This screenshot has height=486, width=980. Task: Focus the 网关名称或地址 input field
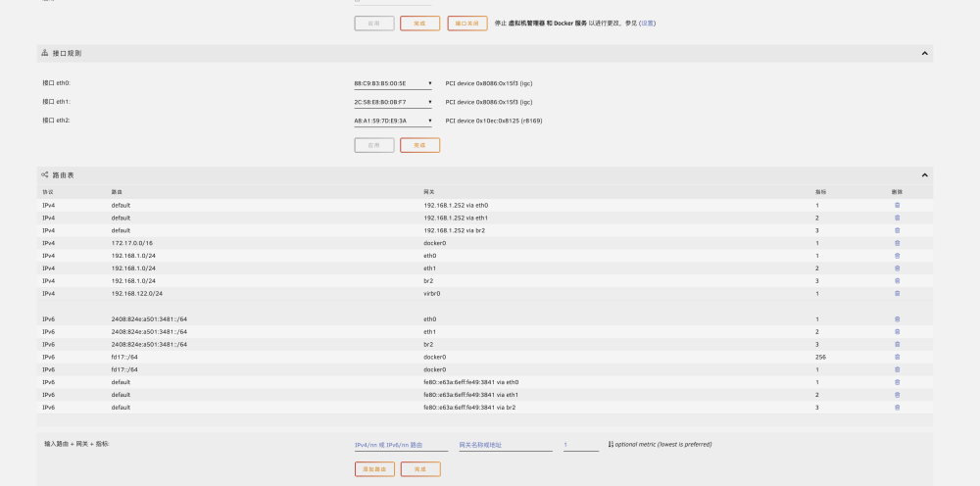click(506, 445)
